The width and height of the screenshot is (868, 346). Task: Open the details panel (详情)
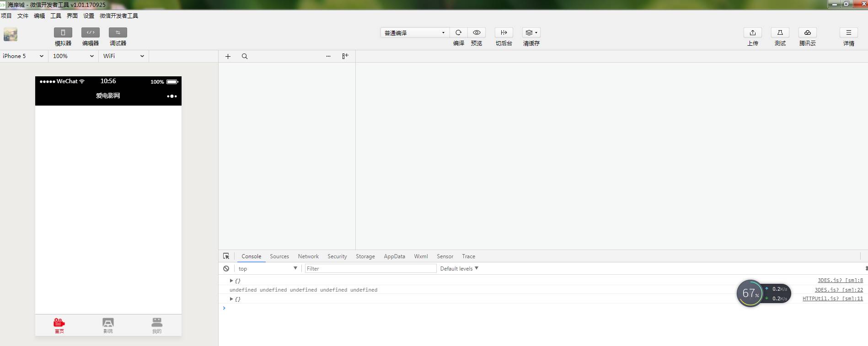click(849, 32)
